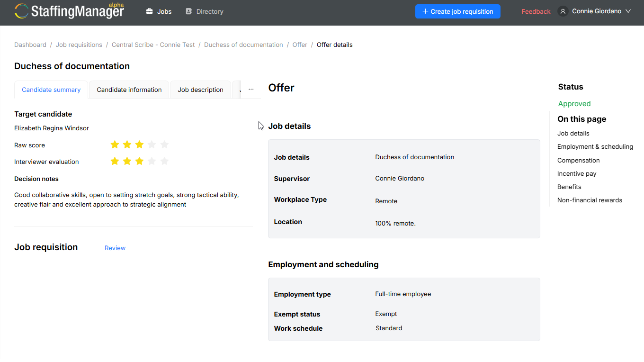Image resolution: width=644 pixels, height=362 pixels.
Task: Click the third Interviewer evaluation star
Action: coord(139,161)
